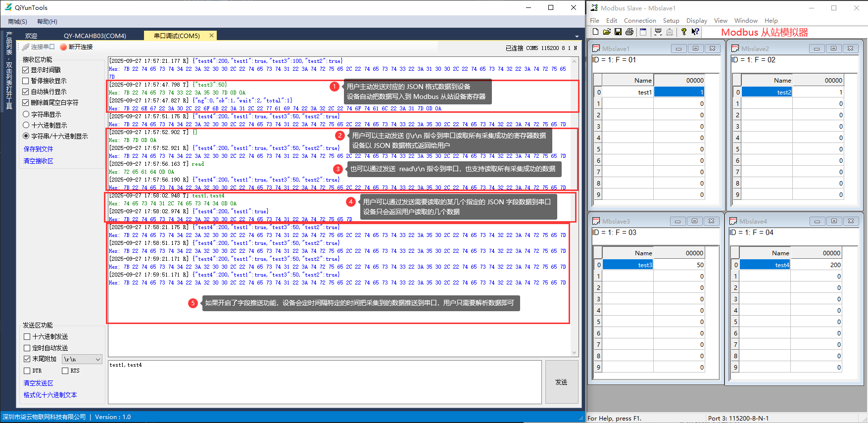Open the tab list dropdown arrow in QiYunTools
The width and height of the screenshot is (868, 423).
(577, 36)
